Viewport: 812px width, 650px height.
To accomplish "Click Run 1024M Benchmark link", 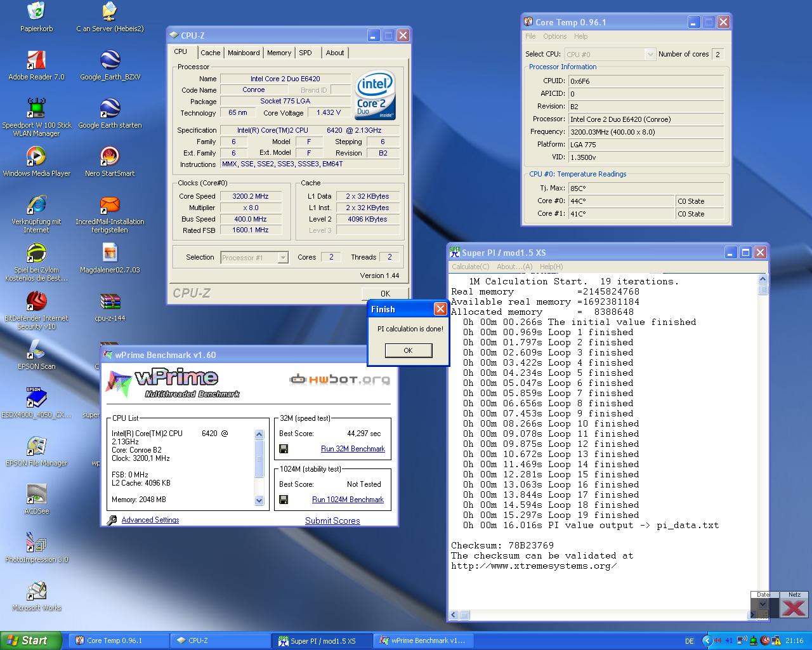I will tap(348, 500).
